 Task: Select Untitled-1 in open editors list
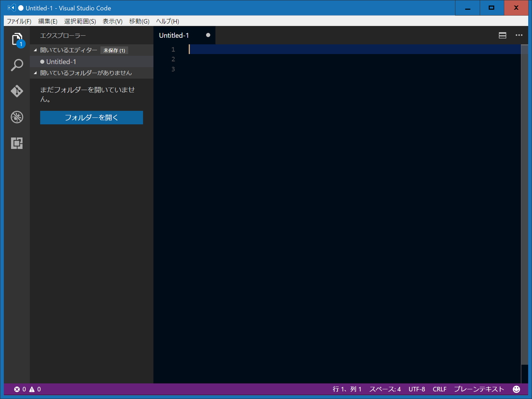pyautogui.click(x=62, y=61)
